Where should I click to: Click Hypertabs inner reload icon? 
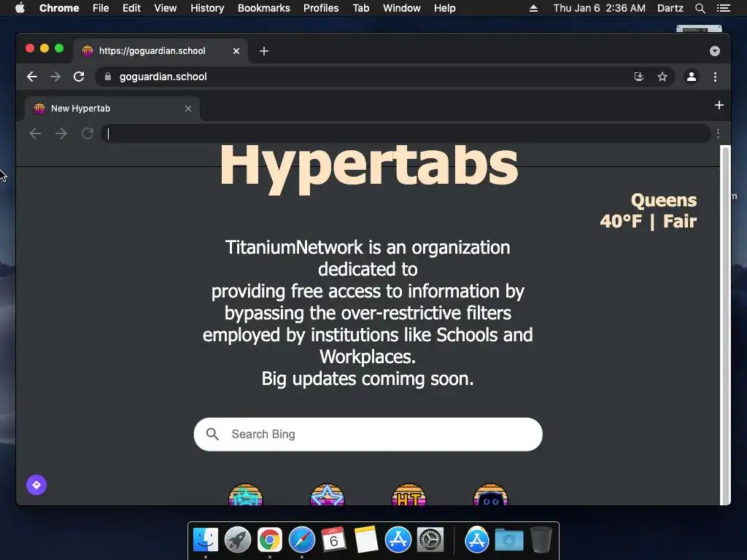[x=88, y=133]
